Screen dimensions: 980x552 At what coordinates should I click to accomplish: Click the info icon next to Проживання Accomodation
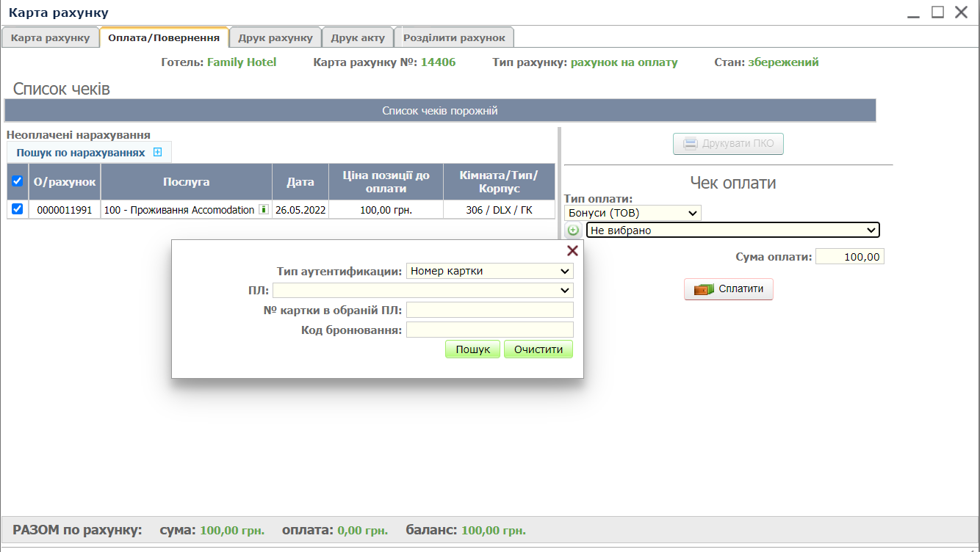tap(263, 209)
